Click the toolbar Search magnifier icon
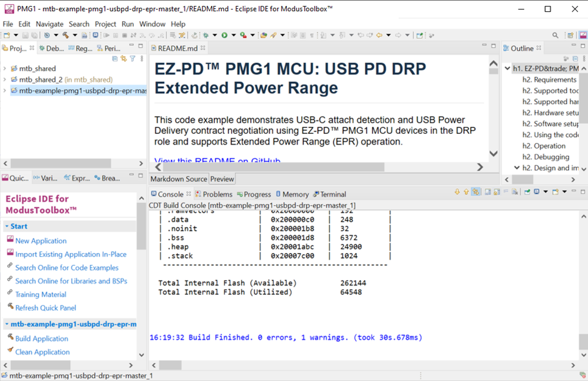This screenshot has height=381, width=588. tap(555, 35)
